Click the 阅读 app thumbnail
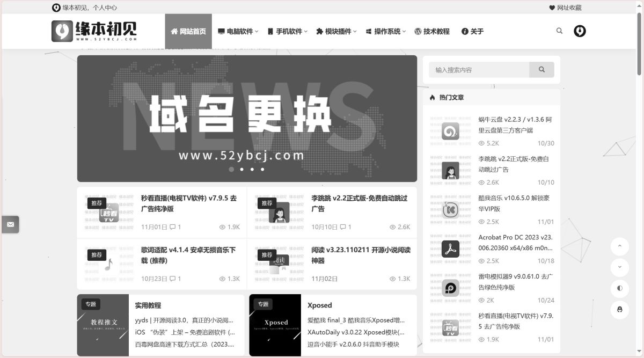This screenshot has height=358, width=644. click(x=280, y=265)
